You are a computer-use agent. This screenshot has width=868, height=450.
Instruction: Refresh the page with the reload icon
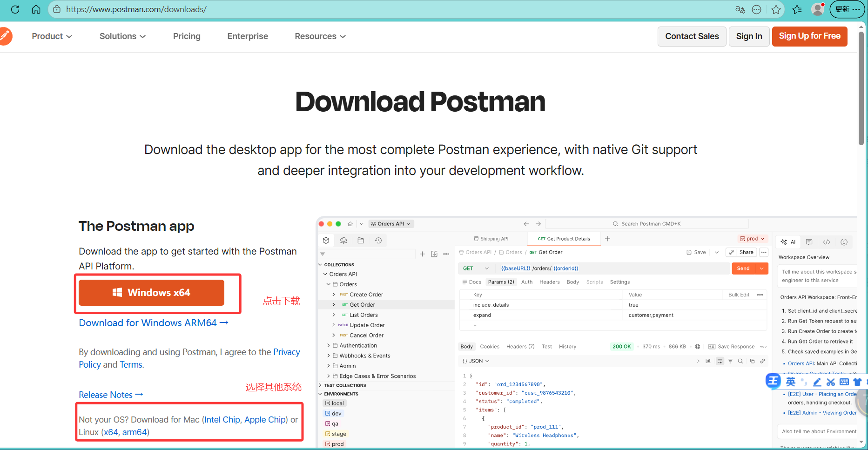(15, 9)
